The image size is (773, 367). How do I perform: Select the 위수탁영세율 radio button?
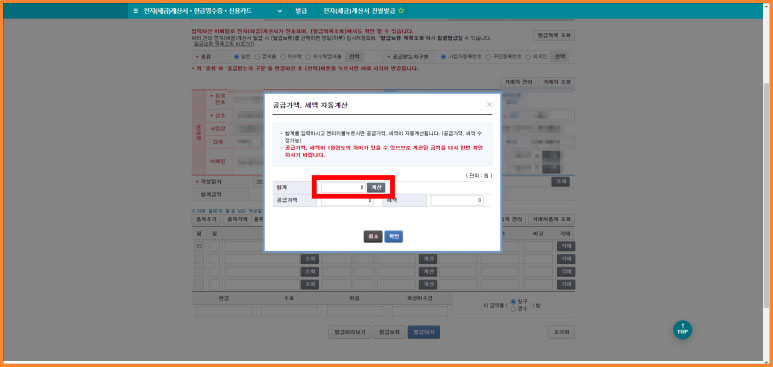(309, 57)
